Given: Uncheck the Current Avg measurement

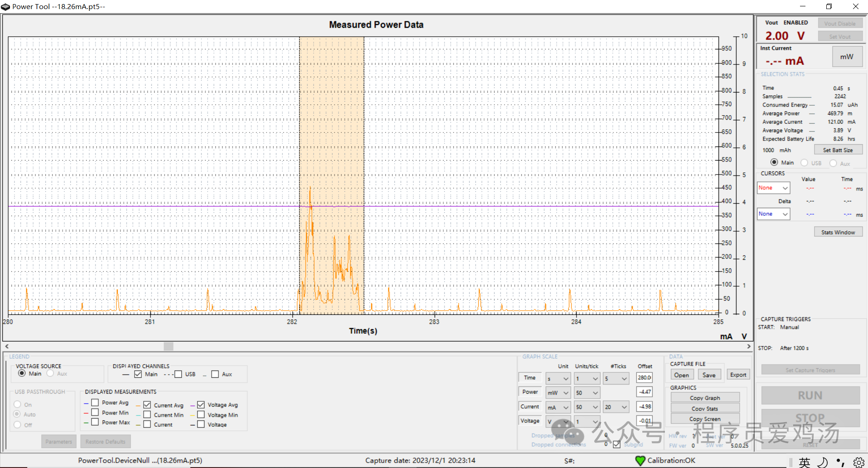Looking at the screenshot, I should (147, 405).
